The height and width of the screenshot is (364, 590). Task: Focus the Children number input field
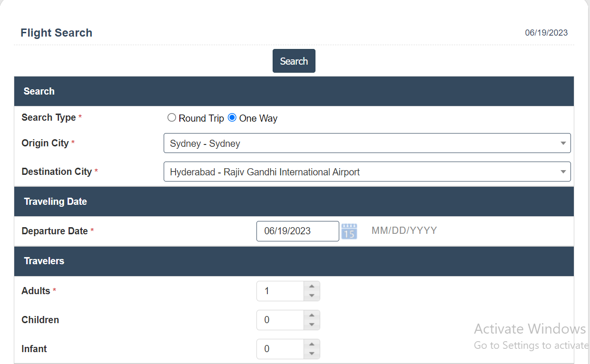pos(280,320)
